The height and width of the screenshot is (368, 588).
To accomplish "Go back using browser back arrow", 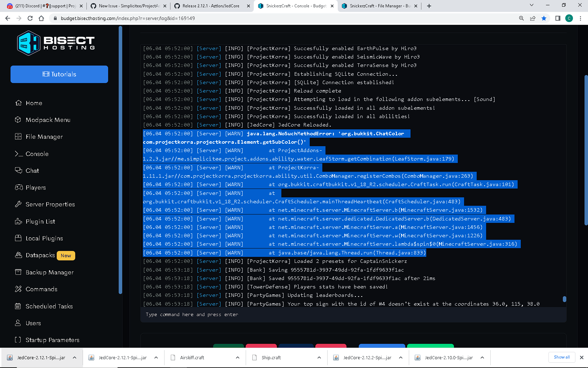I will (x=8, y=18).
